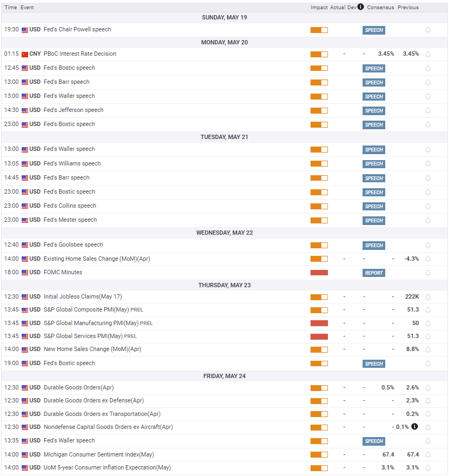The width and height of the screenshot is (449, 476).
Task: Click previous value -4.3% for Existing Home Sales
Action: tap(411, 259)
